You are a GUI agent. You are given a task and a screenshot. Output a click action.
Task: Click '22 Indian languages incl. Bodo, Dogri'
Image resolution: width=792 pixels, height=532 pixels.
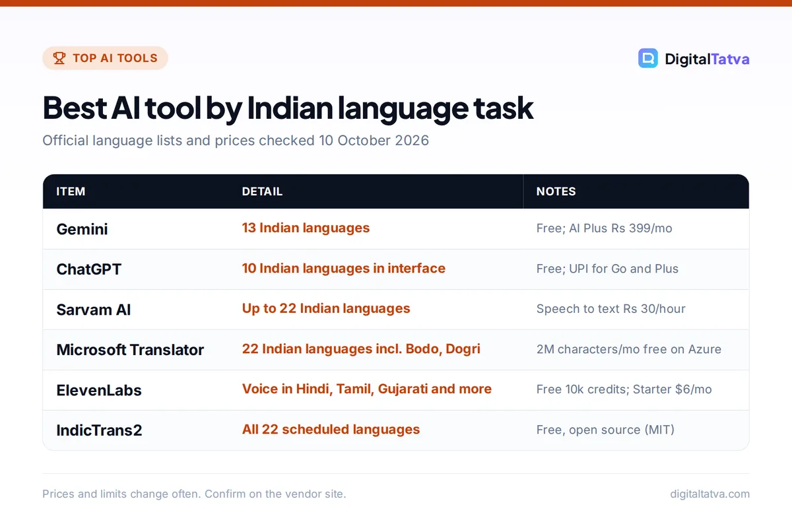coord(361,349)
